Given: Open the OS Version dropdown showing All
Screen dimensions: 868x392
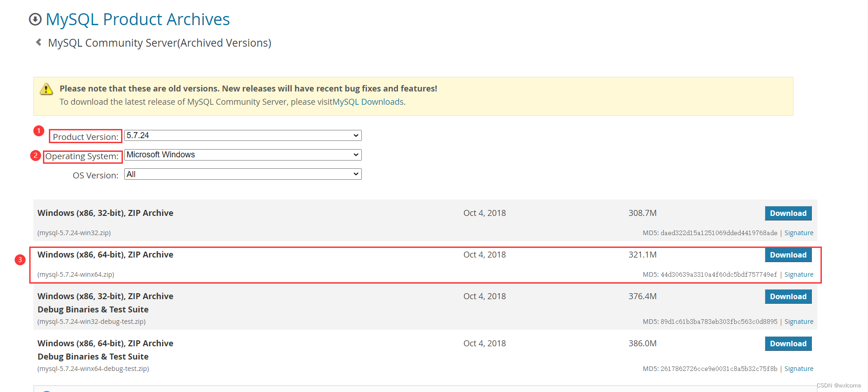Looking at the screenshot, I should [x=243, y=174].
